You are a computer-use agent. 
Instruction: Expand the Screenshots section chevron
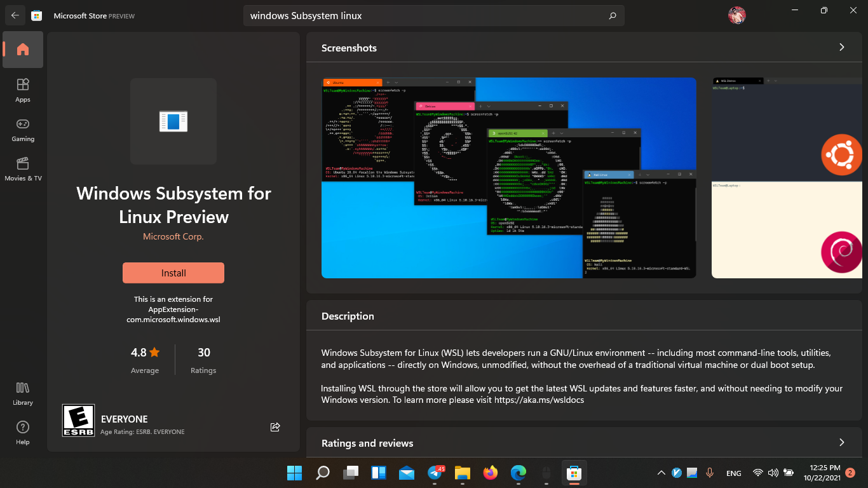pyautogui.click(x=842, y=48)
